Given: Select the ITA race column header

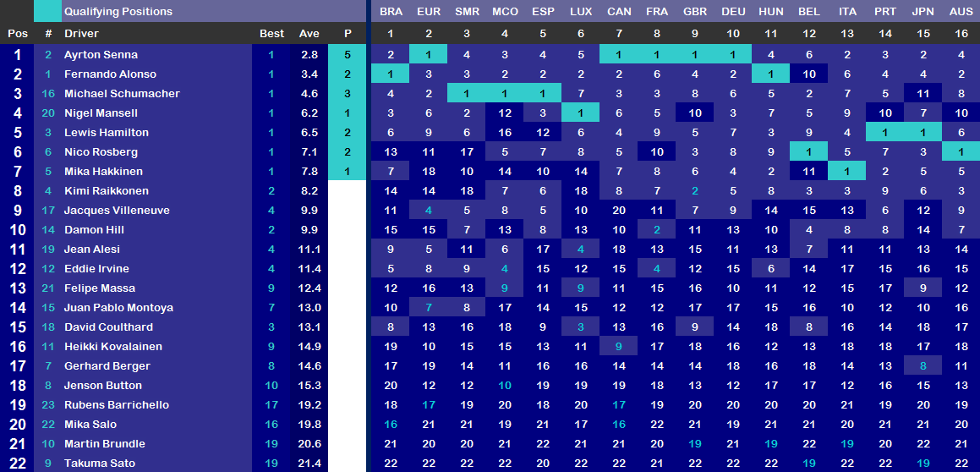Looking at the screenshot, I should coord(847,12).
